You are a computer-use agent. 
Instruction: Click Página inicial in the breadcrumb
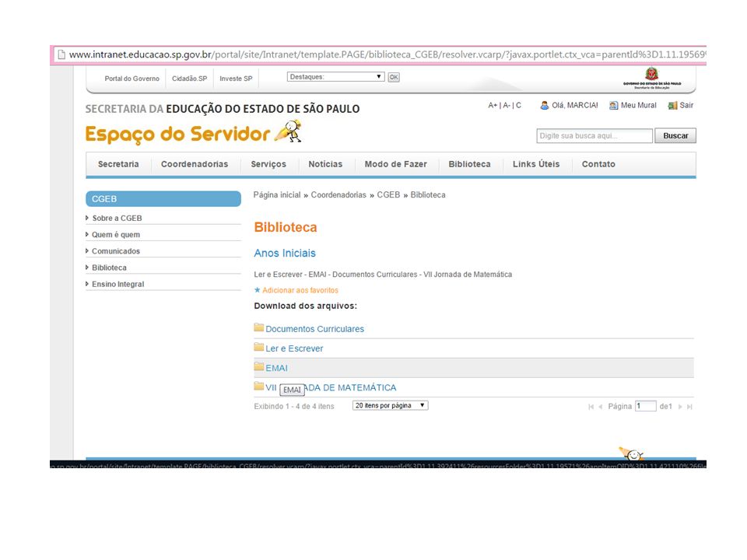coord(277,194)
